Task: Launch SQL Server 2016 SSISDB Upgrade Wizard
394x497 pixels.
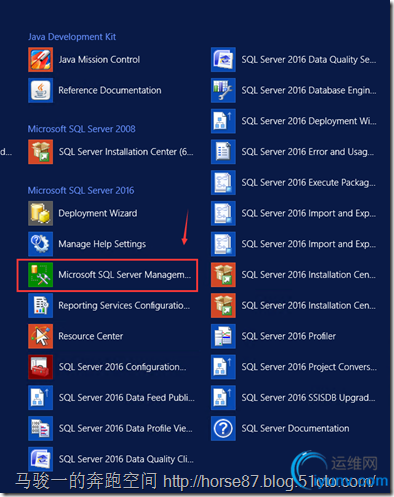Action: coord(293,398)
